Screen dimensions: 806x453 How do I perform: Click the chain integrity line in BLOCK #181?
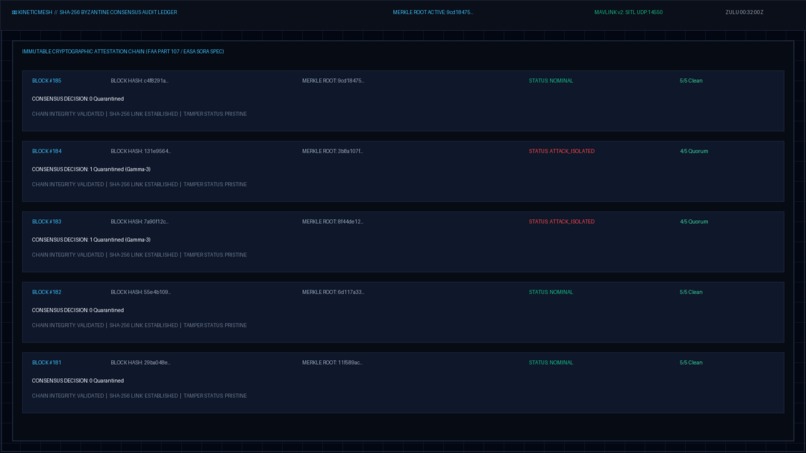click(139, 396)
